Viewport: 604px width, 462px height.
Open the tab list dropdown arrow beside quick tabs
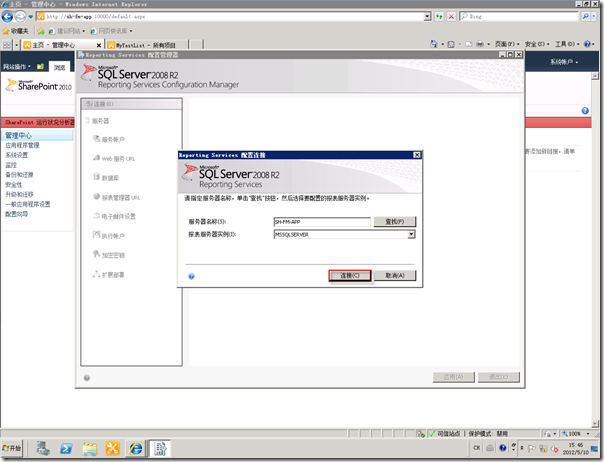16,45
